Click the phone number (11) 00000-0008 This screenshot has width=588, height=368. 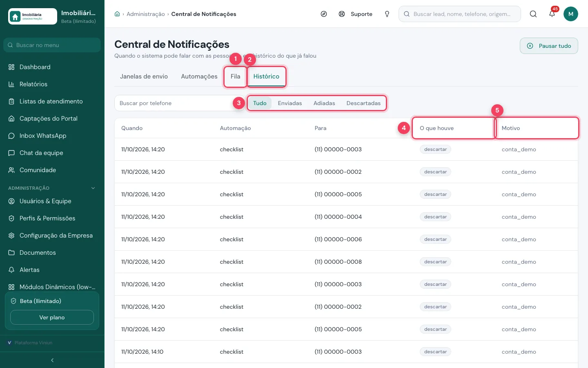tap(338, 262)
